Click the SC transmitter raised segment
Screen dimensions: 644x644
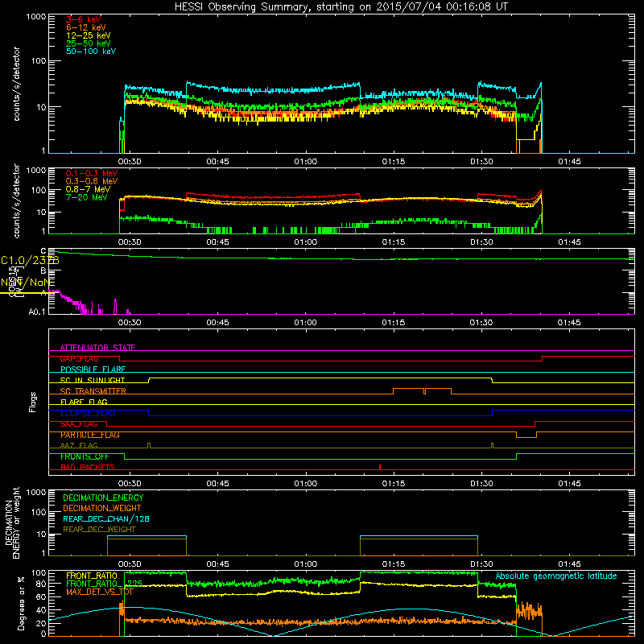click(422, 391)
